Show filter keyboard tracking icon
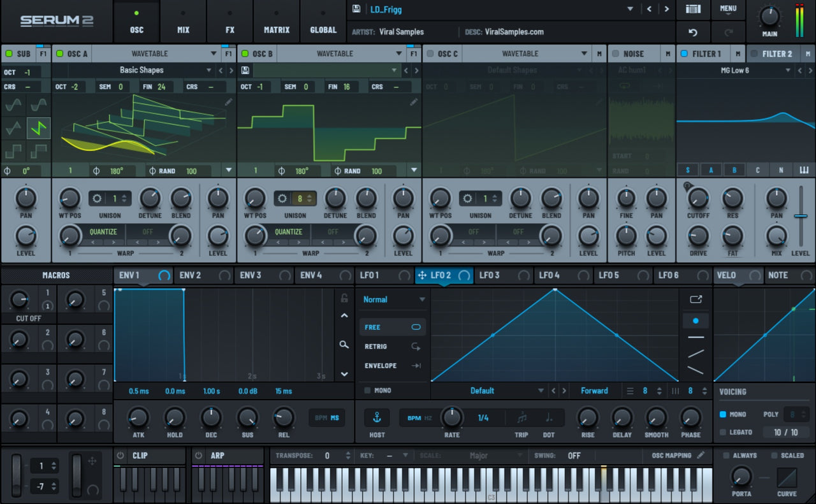Image resolution: width=816 pixels, height=504 pixels. pos(803,170)
